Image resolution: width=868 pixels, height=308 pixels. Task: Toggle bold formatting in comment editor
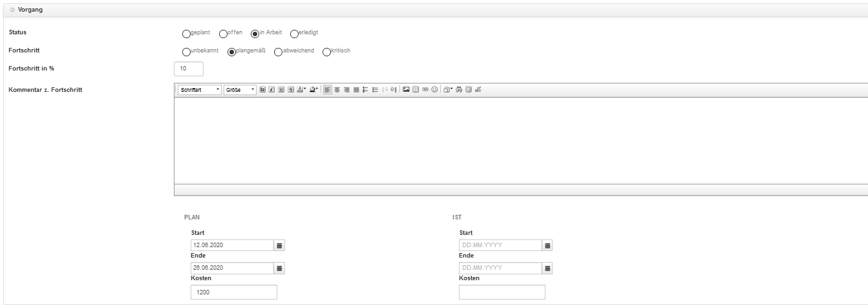(x=262, y=90)
